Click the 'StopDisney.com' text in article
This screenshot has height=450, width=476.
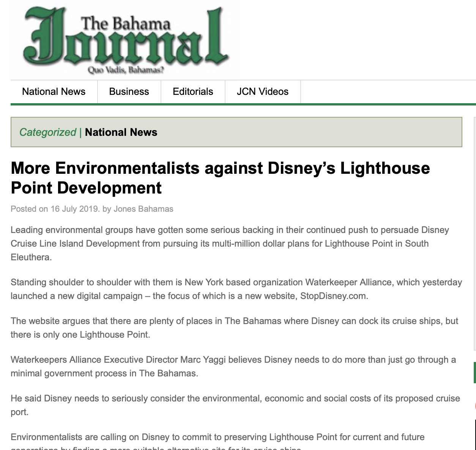[334, 296]
